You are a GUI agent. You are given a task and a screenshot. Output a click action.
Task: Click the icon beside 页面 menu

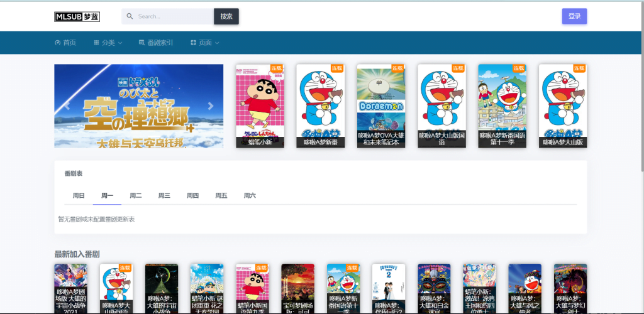coord(194,43)
